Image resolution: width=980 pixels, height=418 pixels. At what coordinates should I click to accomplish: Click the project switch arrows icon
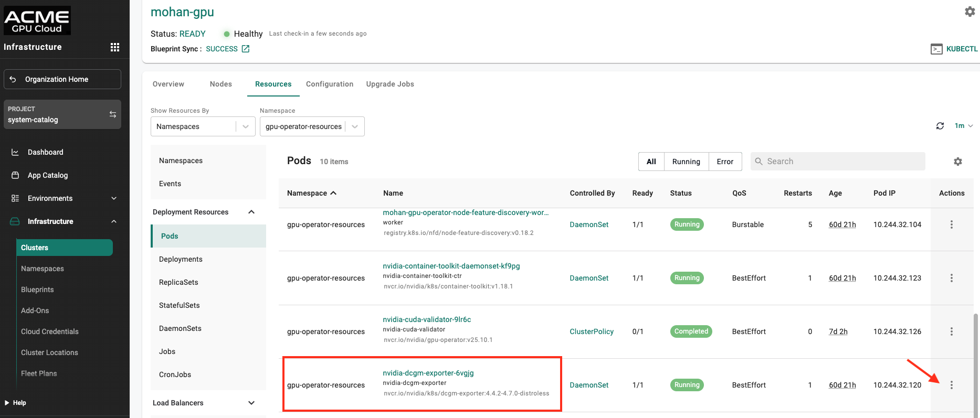[x=112, y=114]
